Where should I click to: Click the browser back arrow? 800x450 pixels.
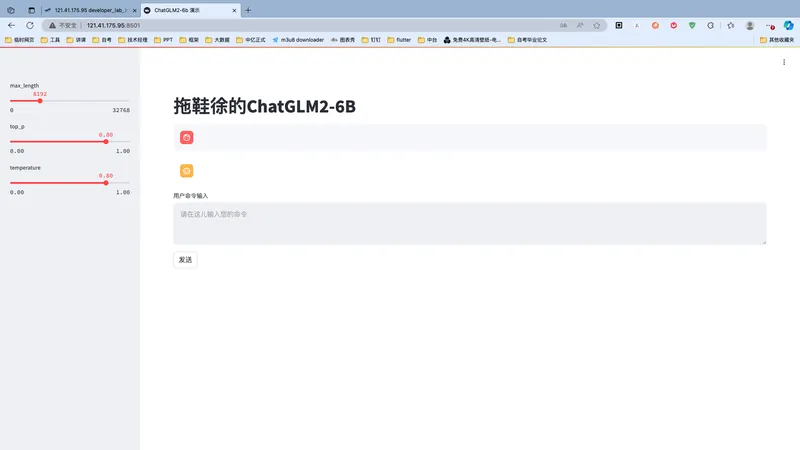pos(11,25)
